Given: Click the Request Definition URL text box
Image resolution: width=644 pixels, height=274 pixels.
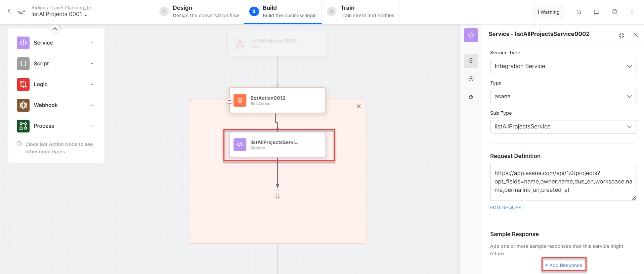Looking at the screenshot, I should point(563,182).
